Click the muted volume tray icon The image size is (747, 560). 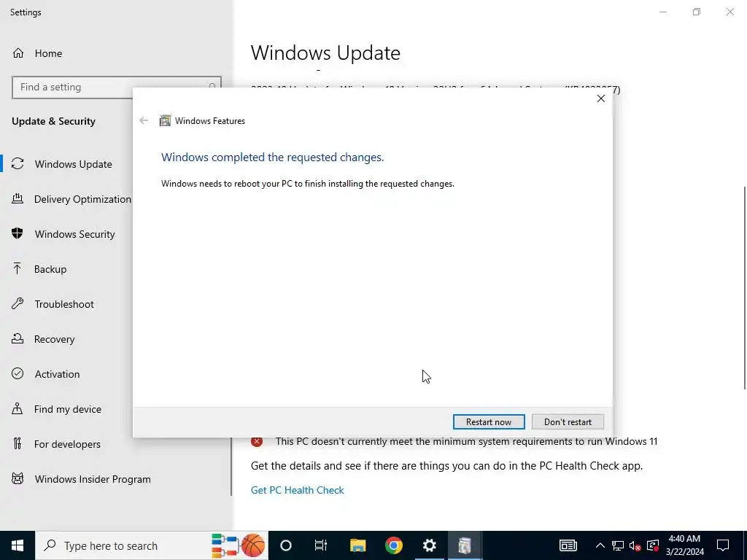pos(635,545)
